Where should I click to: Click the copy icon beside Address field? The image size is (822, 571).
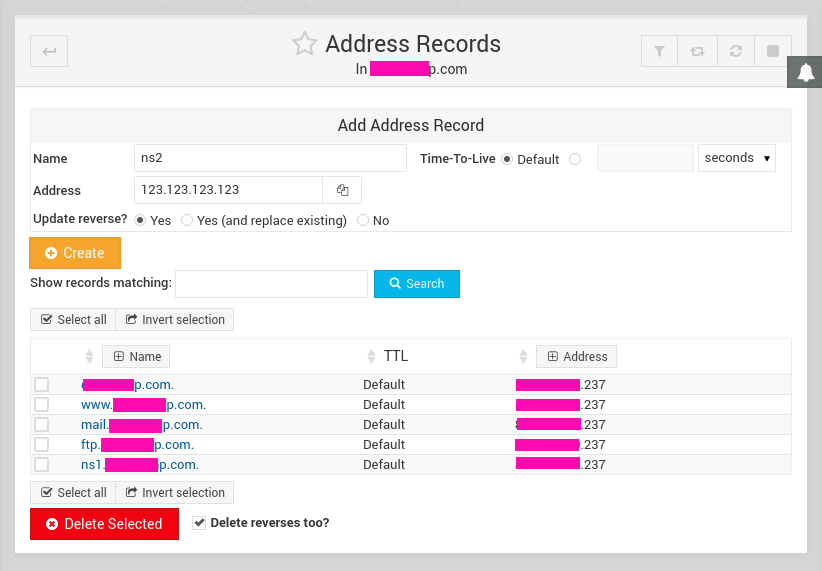342,190
